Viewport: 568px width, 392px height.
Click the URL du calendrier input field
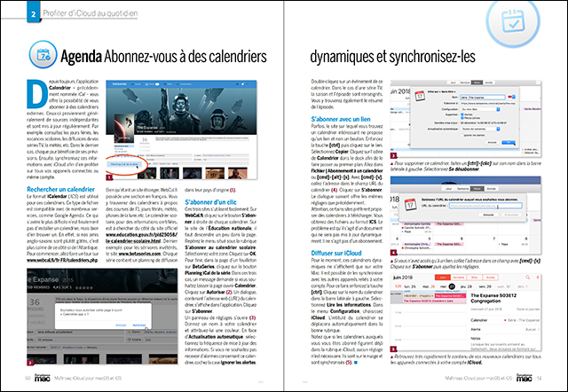[485, 206]
